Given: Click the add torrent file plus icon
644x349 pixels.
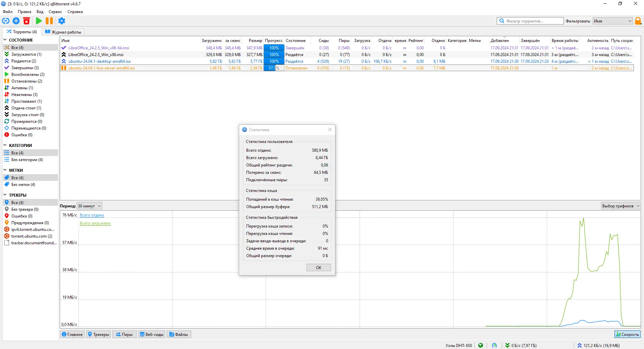Looking at the screenshot, I should point(16,21).
